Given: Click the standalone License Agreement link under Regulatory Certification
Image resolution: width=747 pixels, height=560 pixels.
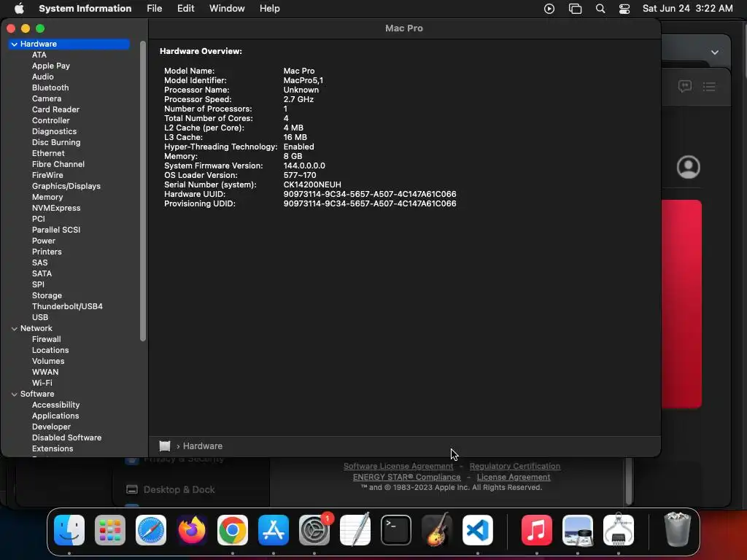Looking at the screenshot, I should click(x=514, y=477).
